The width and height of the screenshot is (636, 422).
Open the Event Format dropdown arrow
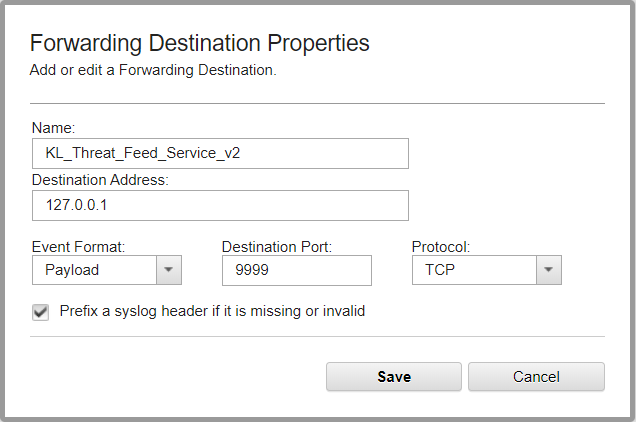(168, 270)
